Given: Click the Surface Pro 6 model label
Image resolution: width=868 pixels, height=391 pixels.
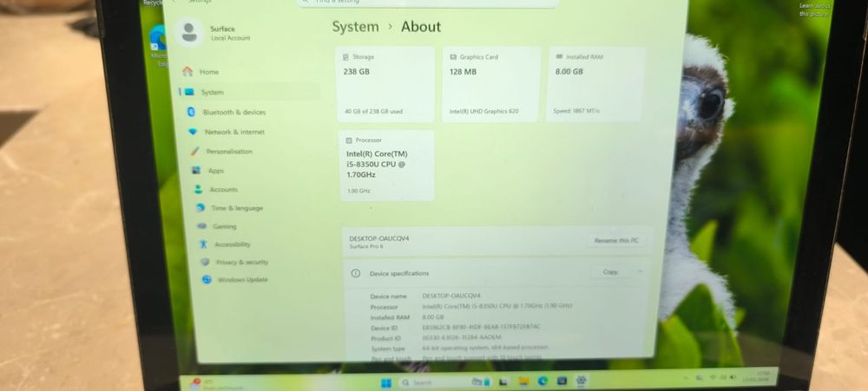Looking at the screenshot, I should (x=366, y=247).
